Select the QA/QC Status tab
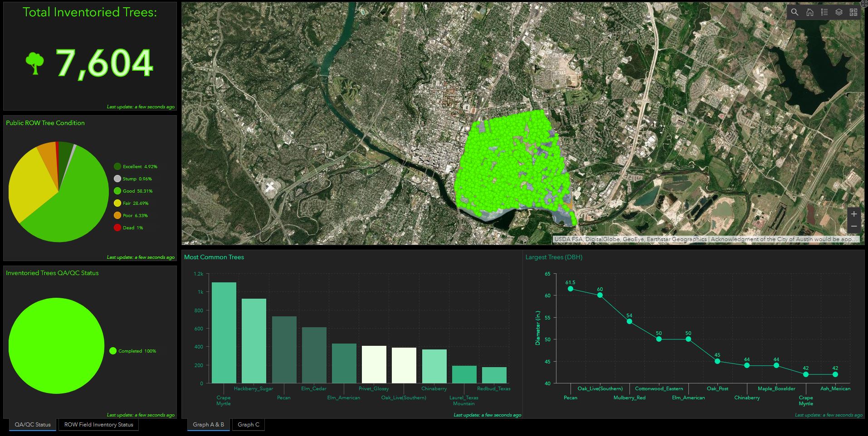868x436 pixels. point(33,425)
